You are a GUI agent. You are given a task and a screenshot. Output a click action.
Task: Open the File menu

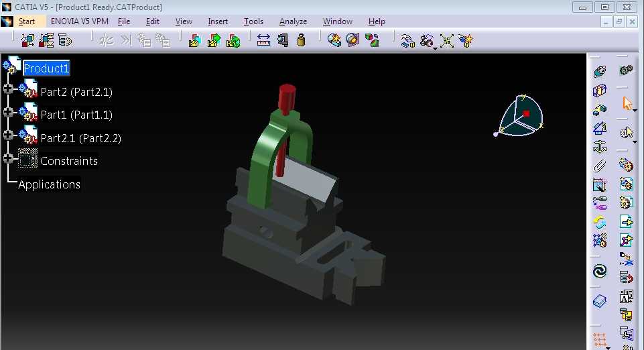[123, 21]
